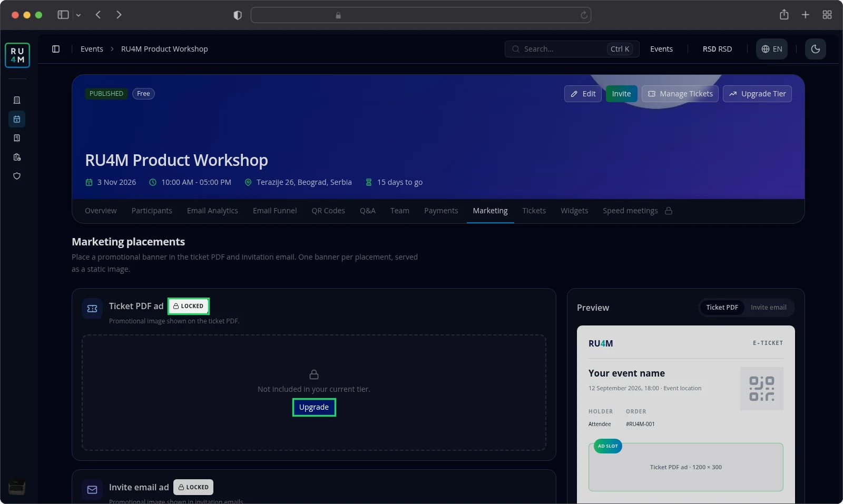The height and width of the screenshot is (504, 843).
Task: Click the RU4M logo in sidebar
Action: 17,55
